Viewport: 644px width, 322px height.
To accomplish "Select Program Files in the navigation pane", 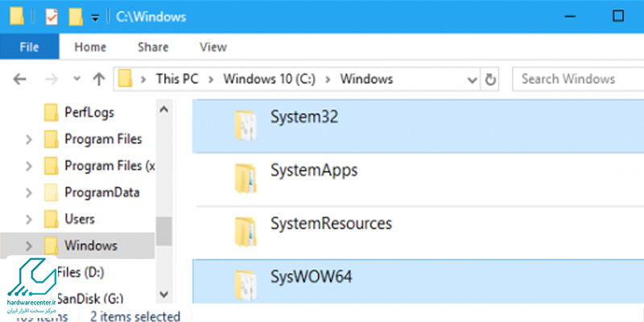I will 103,139.
